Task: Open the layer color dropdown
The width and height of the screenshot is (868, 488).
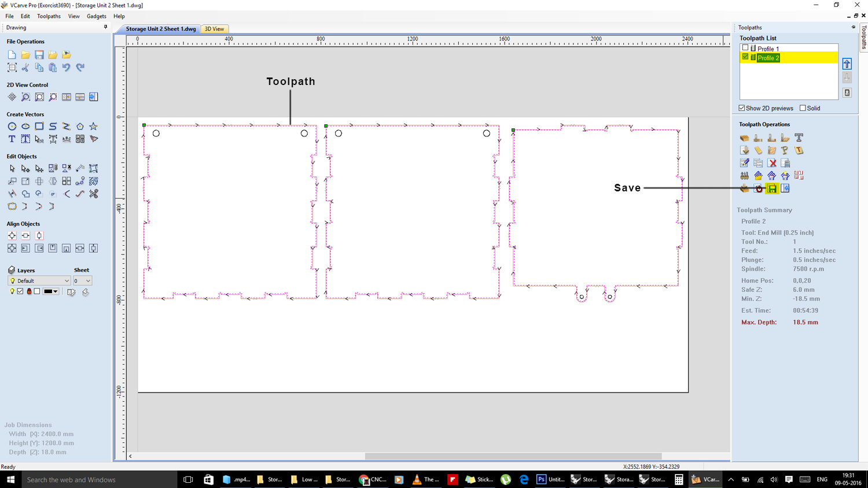Action: point(52,291)
